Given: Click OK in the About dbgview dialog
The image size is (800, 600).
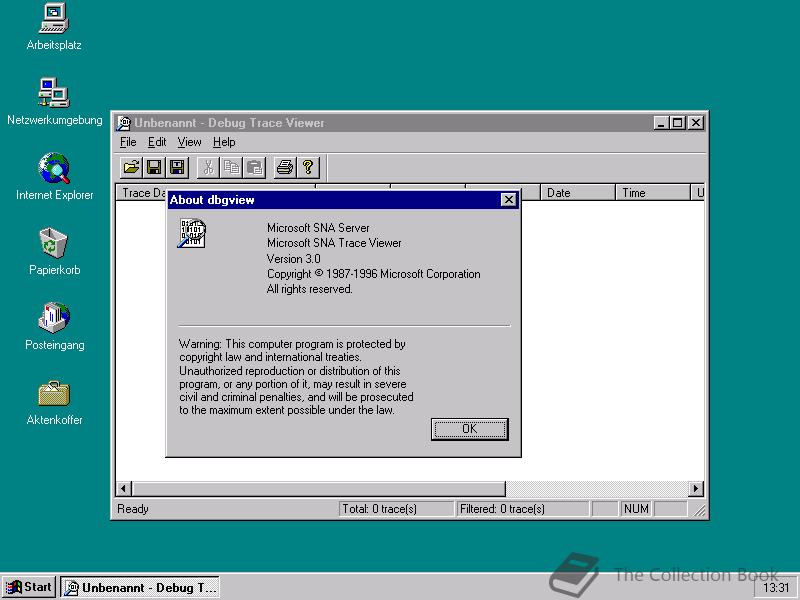Looking at the screenshot, I should tap(470, 429).
